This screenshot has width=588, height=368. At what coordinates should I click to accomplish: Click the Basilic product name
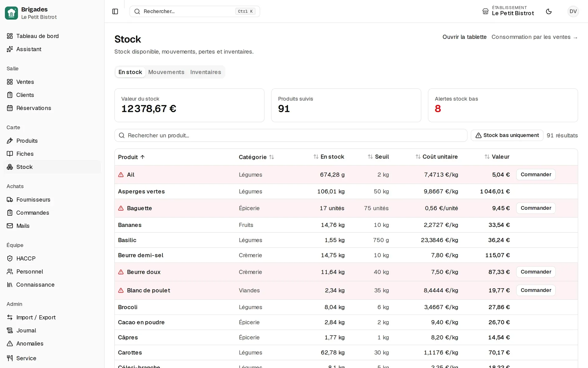(127, 240)
